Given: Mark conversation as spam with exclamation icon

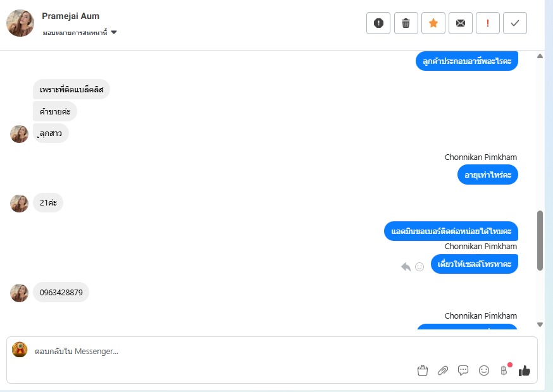Looking at the screenshot, I should tap(378, 23).
